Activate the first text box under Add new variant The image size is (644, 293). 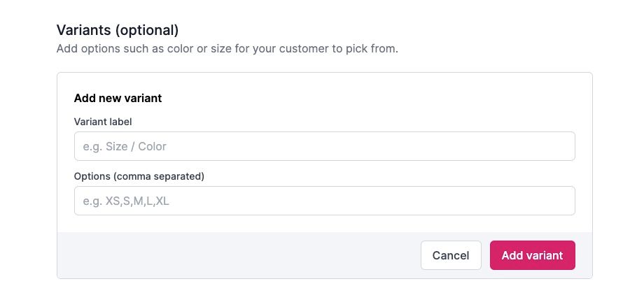[324, 146]
